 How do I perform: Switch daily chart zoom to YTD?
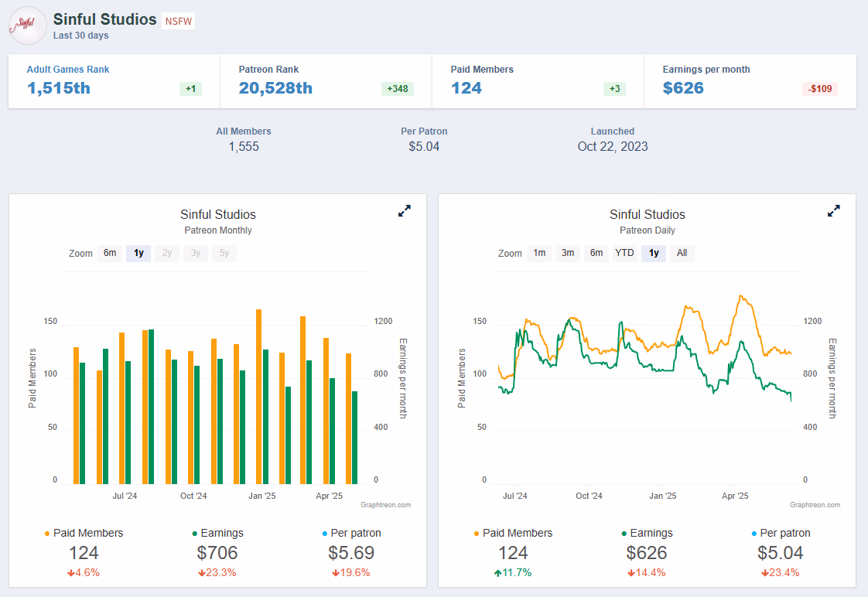tap(624, 253)
